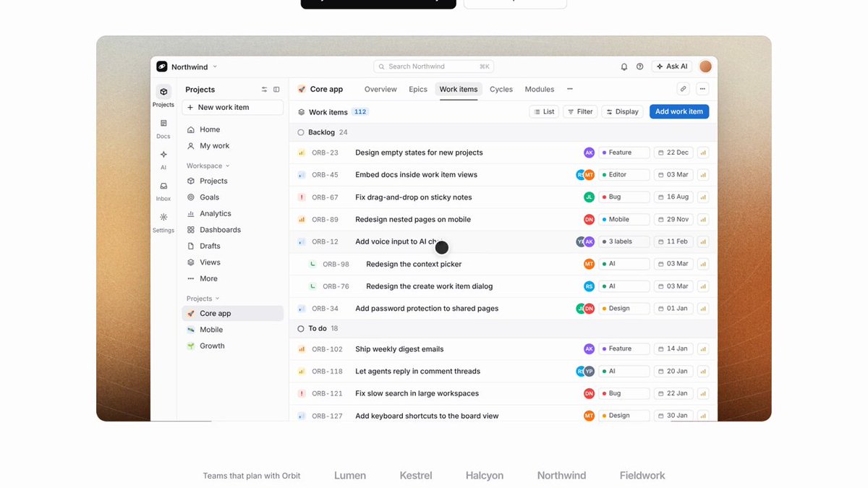Click the Design label on ORB-34
The height and width of the screenshot is (488, 868).
coord(624,308)
